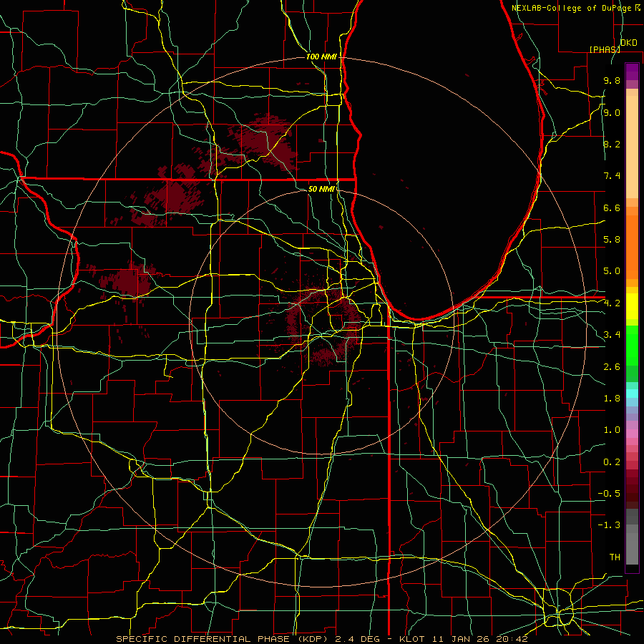Click the 100 NMI range ring label
This screenshot has width=644, height=644.
[321, 57]
